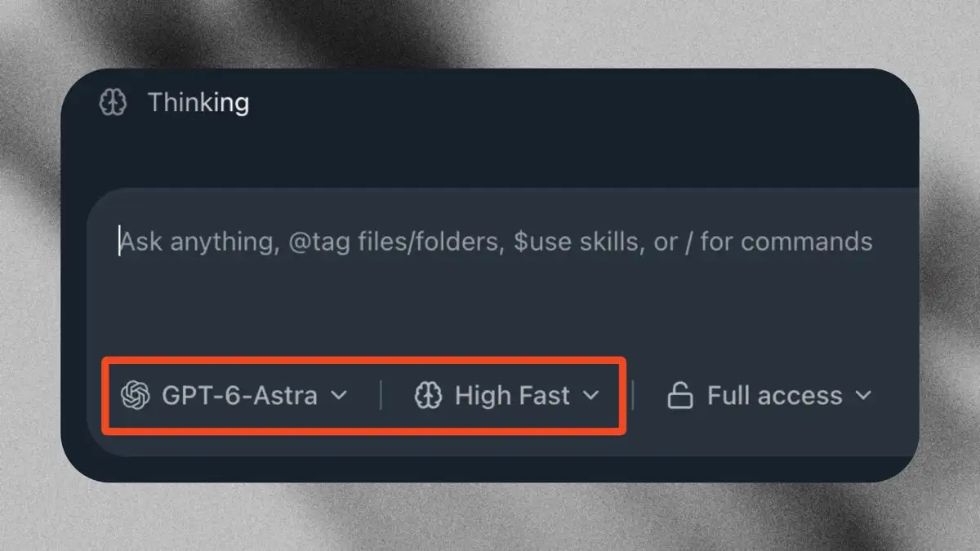
Task: Click the divider before Full access
Action: 634,396
